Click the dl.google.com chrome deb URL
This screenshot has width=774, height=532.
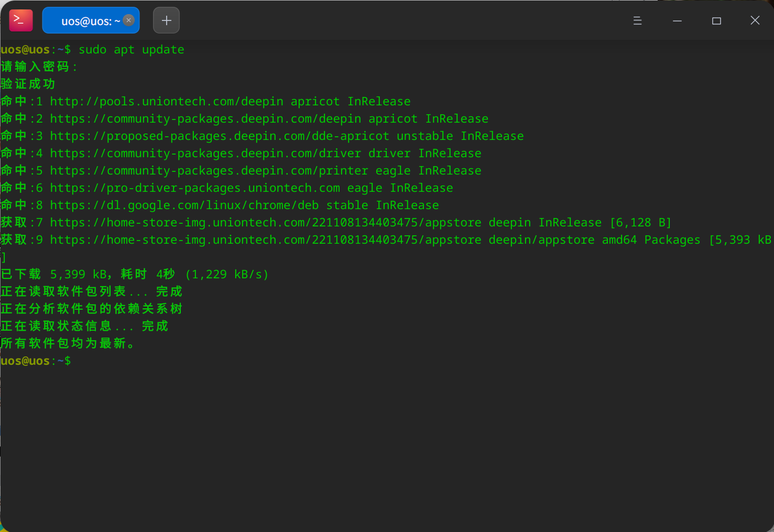pos(184,205)
